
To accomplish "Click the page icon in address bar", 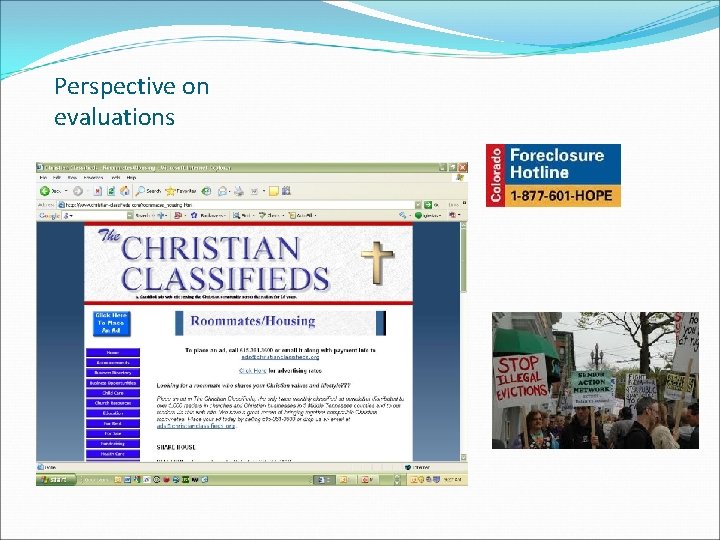I will 60,205.
